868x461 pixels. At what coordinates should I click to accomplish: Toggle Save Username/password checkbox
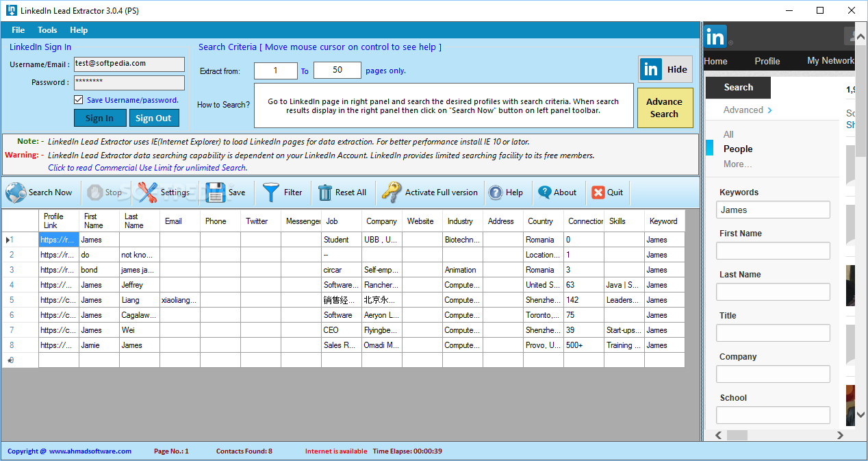coord(79,100)
